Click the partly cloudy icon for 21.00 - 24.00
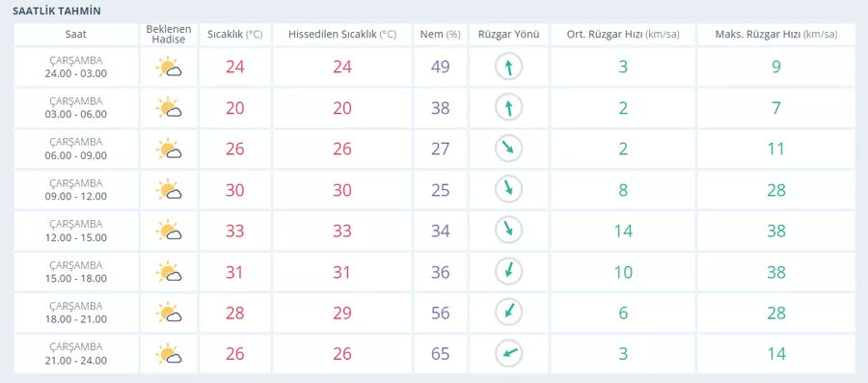 (168, 354)
